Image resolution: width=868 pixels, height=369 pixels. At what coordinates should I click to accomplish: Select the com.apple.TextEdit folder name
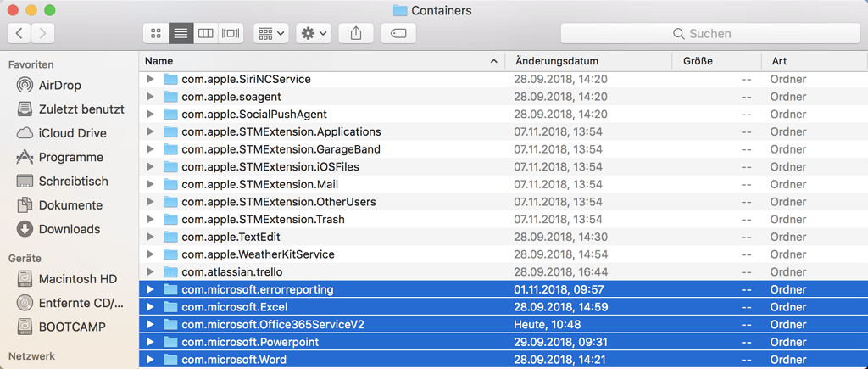point(231,238)
